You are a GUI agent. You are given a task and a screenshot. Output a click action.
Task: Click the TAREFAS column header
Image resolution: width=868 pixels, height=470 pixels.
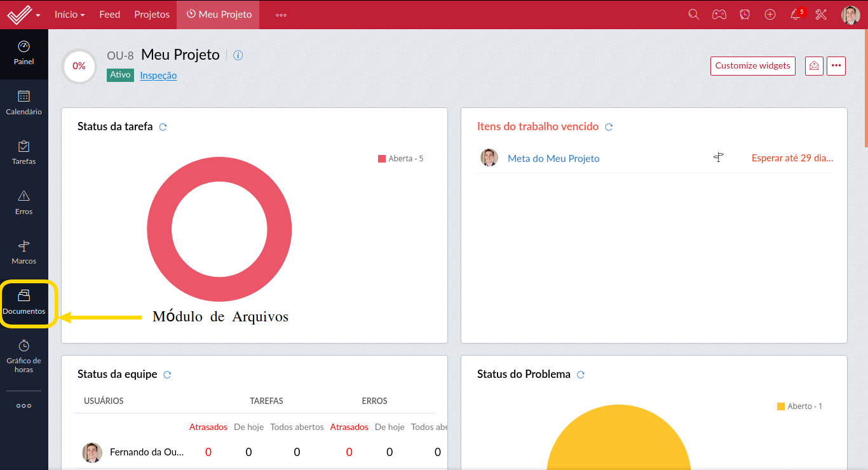pos(266,401)
